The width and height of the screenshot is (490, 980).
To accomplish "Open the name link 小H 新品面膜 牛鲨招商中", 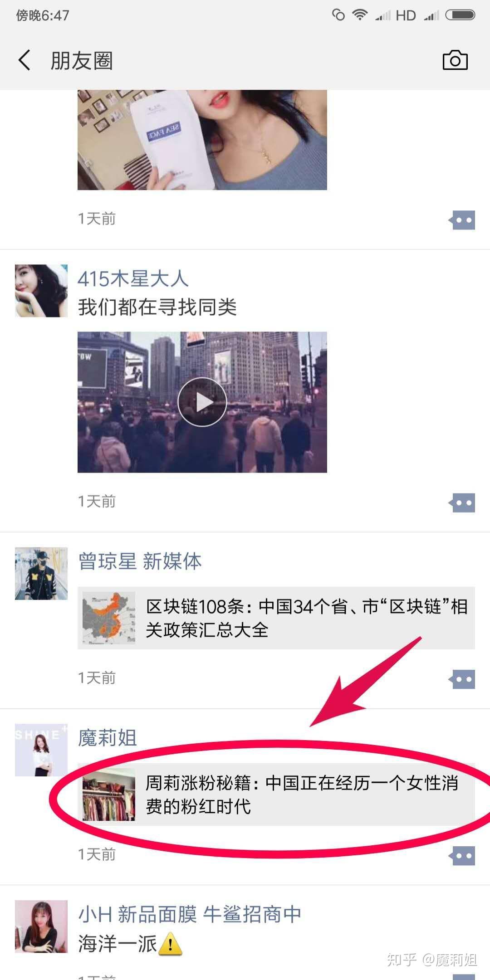I will (x=190, y=914).
